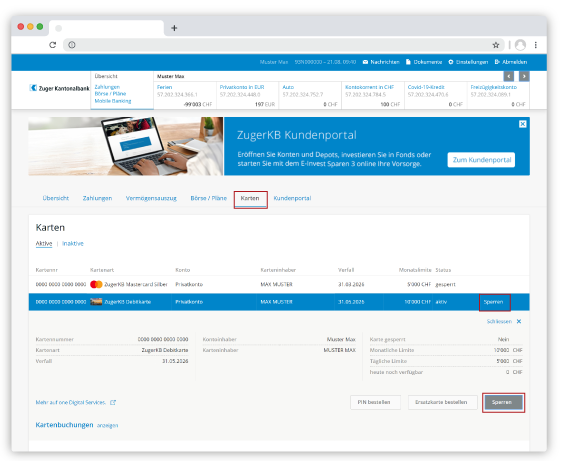Open Mehr auf one Digital Services link
This screenshot has height=461, width=574.
[x=71, y=402]
